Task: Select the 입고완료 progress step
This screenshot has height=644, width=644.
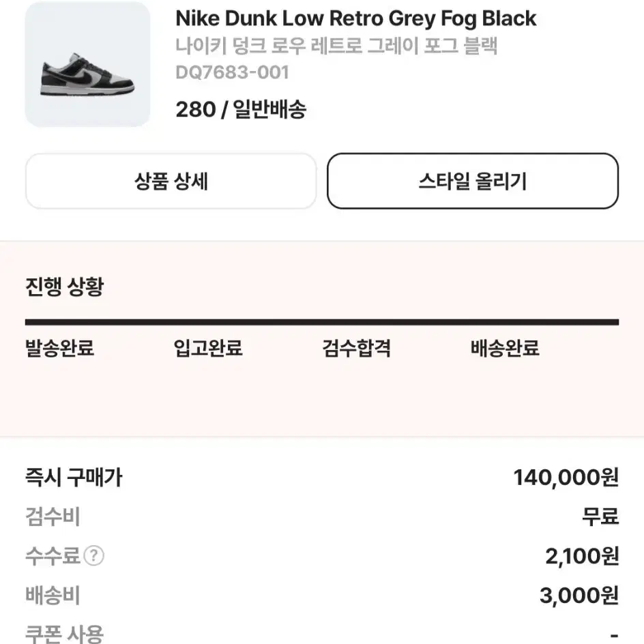Action: 208,348
